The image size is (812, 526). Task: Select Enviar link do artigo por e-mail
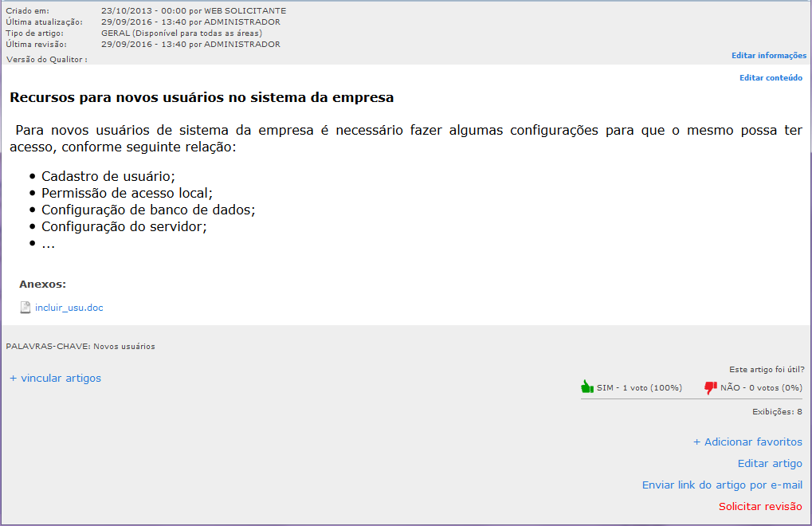[x=722, y=485]
